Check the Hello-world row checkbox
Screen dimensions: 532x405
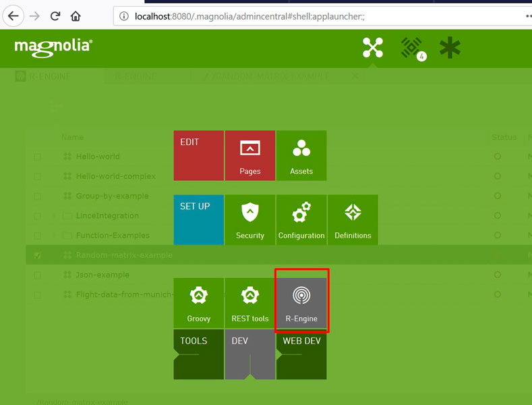pyautogui.click(x=37, y=157)
